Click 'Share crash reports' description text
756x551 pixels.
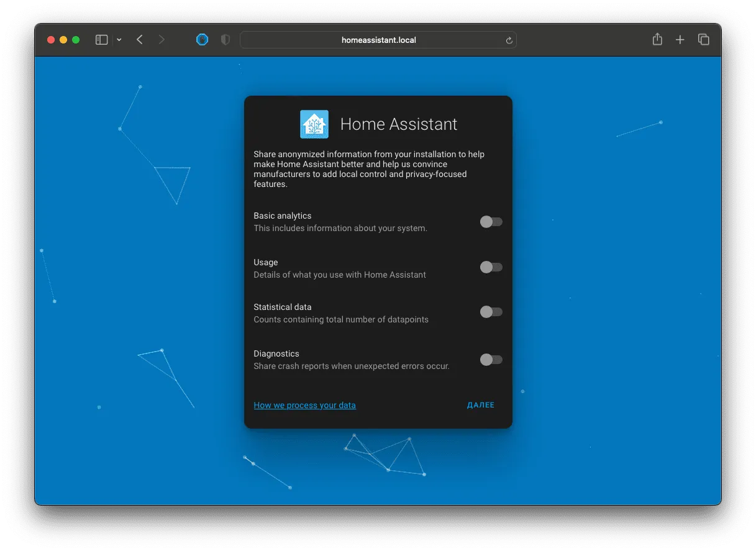[352, 366]
